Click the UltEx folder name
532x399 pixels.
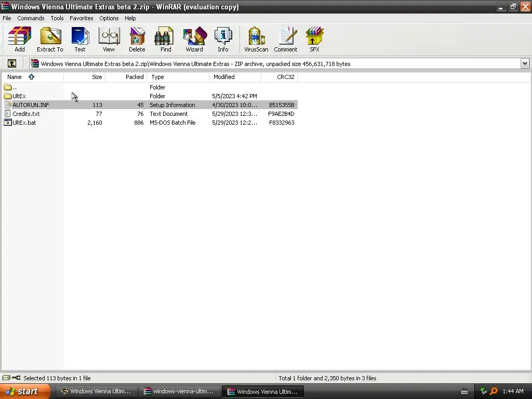pyautogui.click(x=19, y=96)
